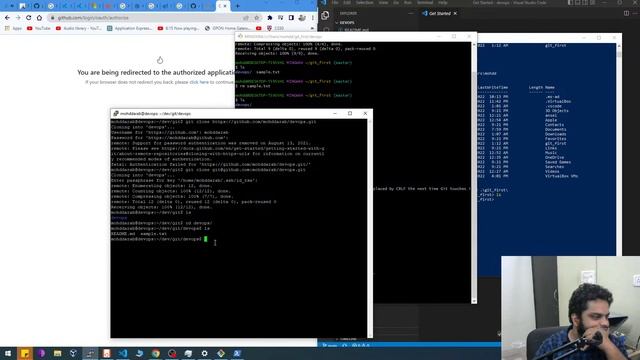Maximize the devops terminal window
Screen dimensions: 640x360
click(x=350, y=113)
